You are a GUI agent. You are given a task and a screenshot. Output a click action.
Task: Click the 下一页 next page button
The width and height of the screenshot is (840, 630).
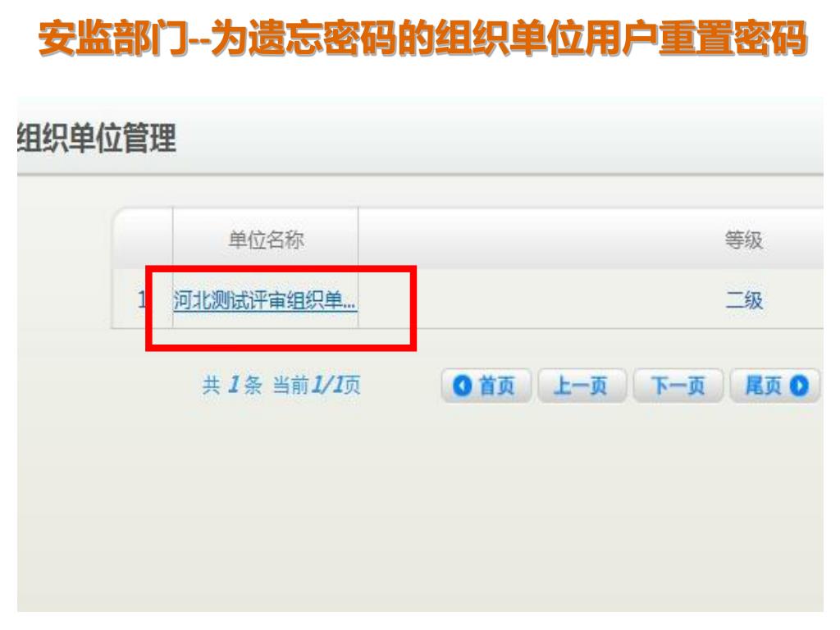tap(678, 386)
